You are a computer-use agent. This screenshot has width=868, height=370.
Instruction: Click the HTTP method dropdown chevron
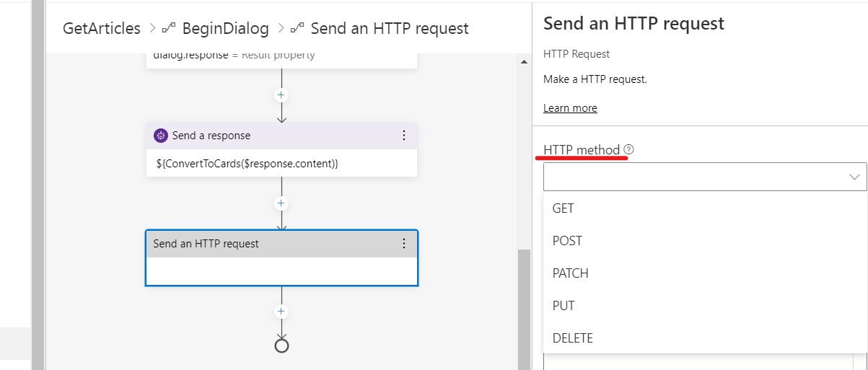point(855,177)
